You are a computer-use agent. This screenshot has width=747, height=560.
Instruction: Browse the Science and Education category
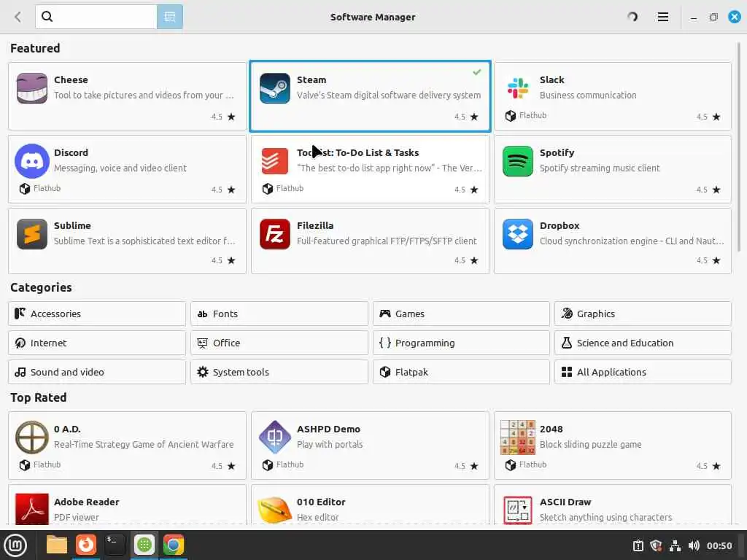click(x=643, y=343)
